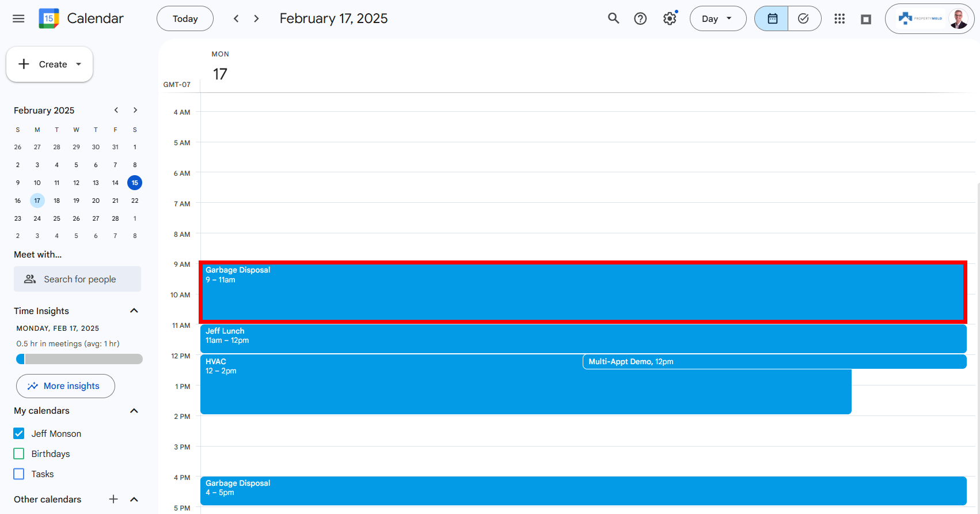Open the Day view dropdown
This screenshot has height=514, width=980.
tap(717, 18)
